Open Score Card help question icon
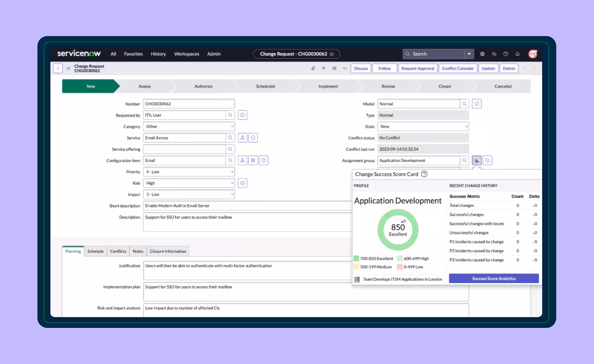 pos(424,174)
